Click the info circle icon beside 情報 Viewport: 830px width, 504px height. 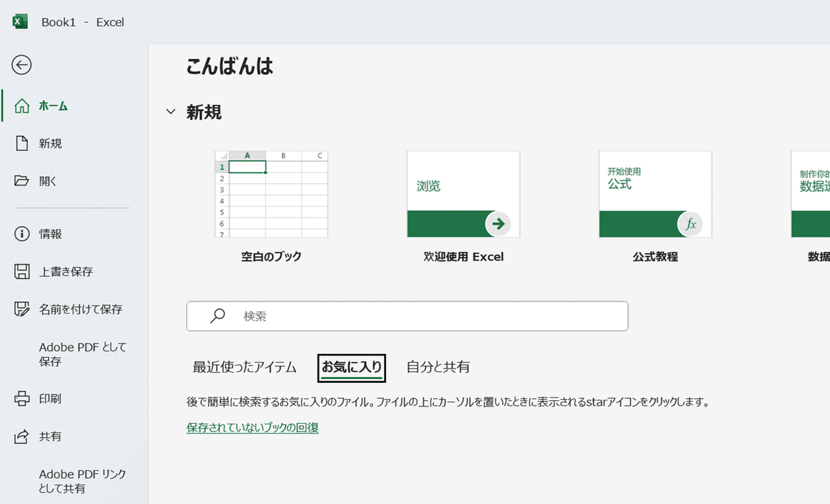(x=22, y=234)
